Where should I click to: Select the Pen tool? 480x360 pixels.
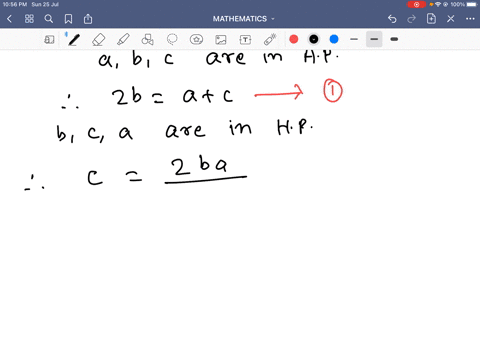73,40
